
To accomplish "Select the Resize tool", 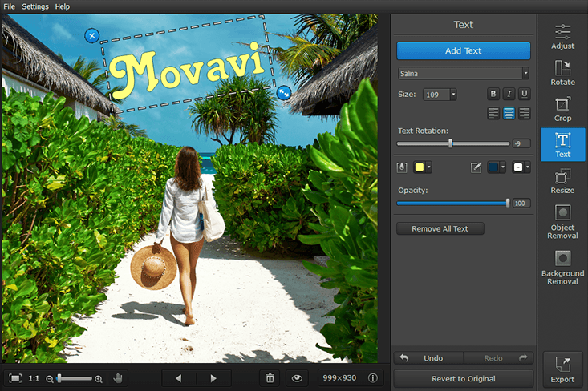I will click(x=562, y=181).
